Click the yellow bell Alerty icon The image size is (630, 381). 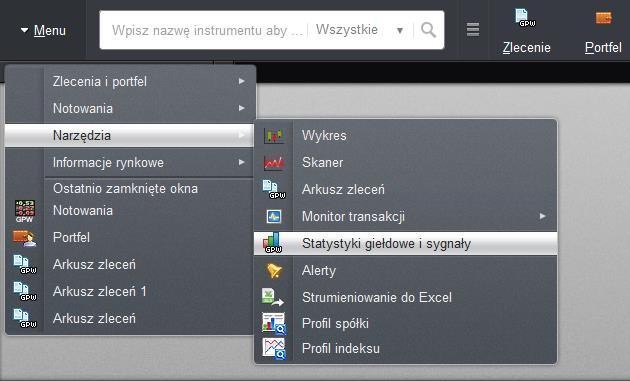[x=274, y=270]
